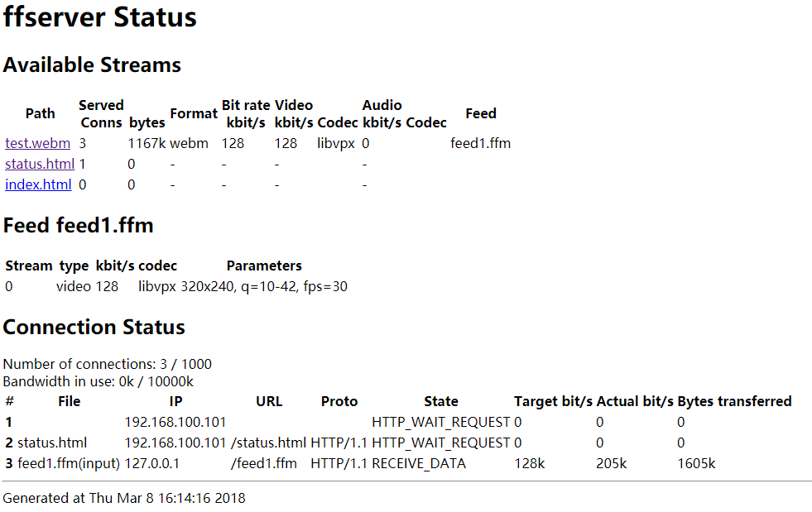Click the ffserver Status page heading

pos(100,17)
